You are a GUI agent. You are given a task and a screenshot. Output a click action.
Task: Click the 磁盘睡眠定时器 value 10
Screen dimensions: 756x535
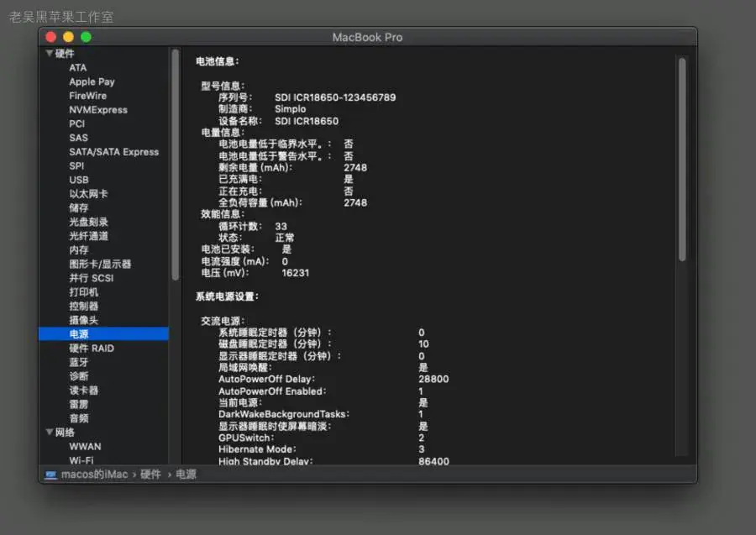click(423, 344)
